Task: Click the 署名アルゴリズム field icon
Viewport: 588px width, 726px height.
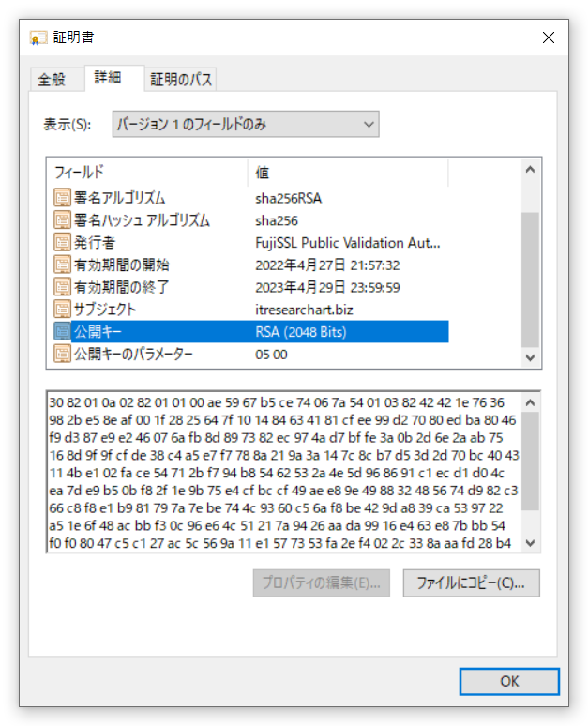Action: coord(62,198)
